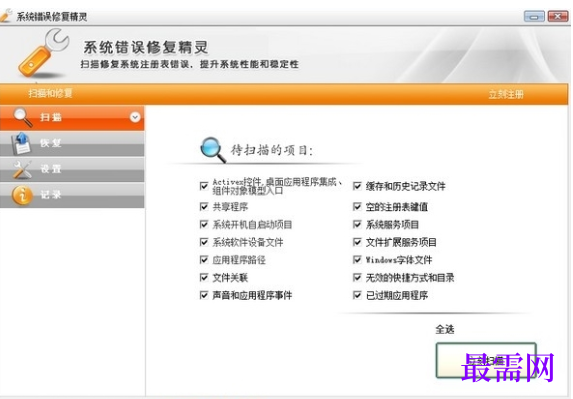The height and width of the screenshot is (399, 573).
Task: Click the orange wrench logo in header
Action: (43, 54)
